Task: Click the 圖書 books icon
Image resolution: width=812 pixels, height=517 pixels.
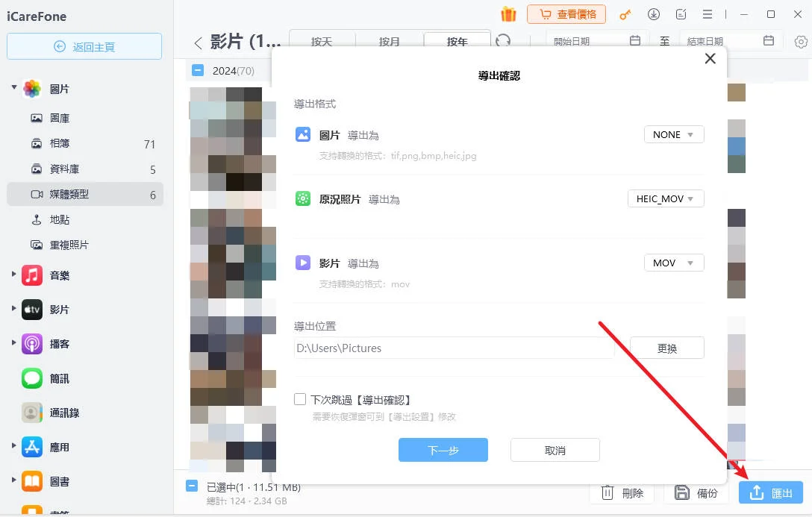Action: click(x=32, y=481)
